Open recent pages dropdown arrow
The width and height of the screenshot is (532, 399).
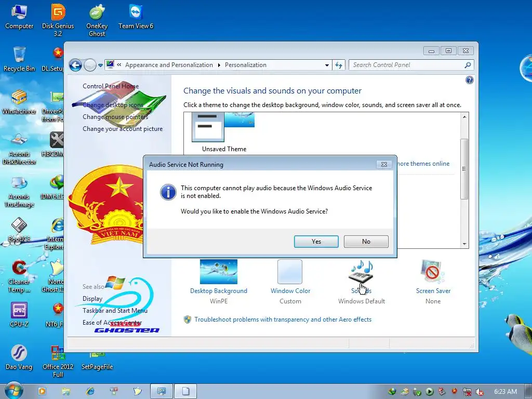tap(100, 65)
